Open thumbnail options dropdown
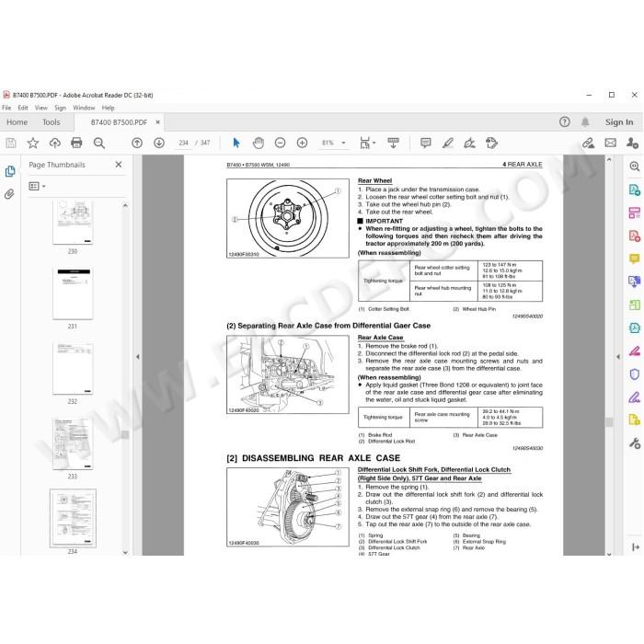 (37, 187)
